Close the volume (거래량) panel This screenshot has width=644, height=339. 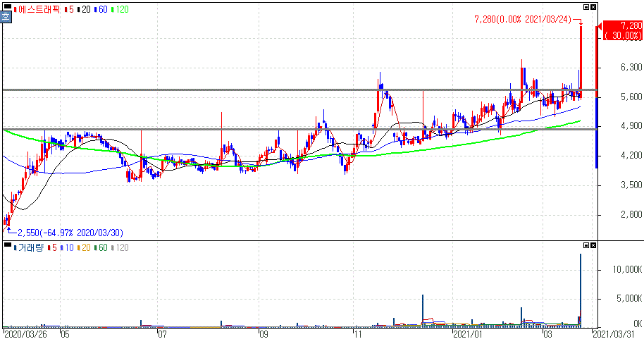pos(593,245)
